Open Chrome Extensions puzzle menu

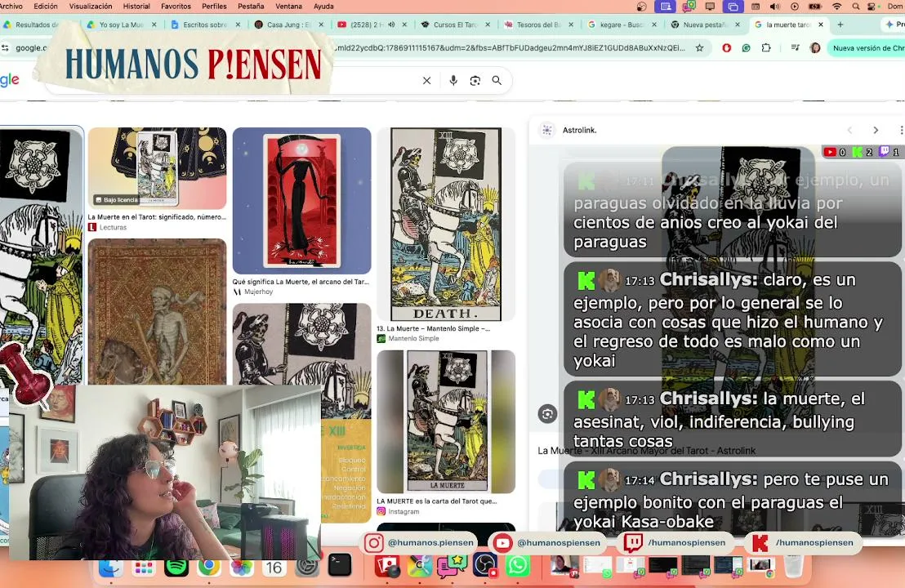point(766,48)
